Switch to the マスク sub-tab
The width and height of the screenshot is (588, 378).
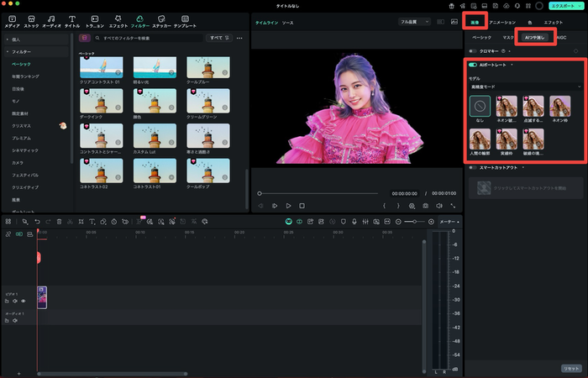[508, 38]
